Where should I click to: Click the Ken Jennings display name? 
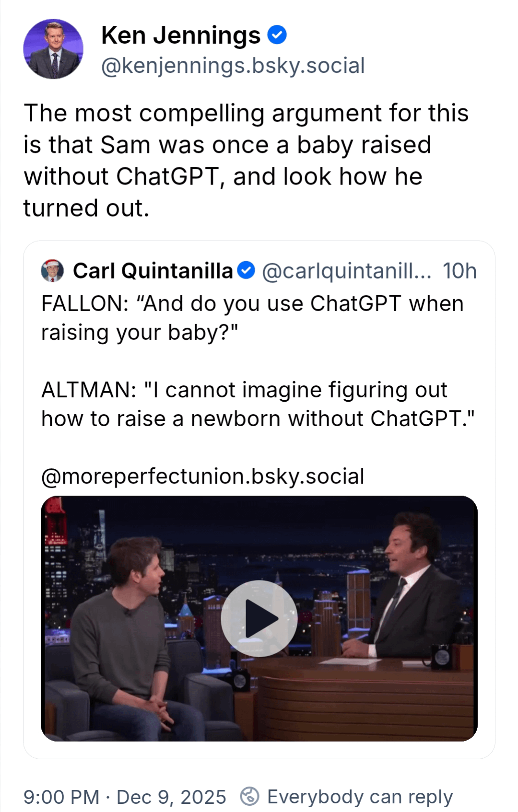(x=180, y=35)
